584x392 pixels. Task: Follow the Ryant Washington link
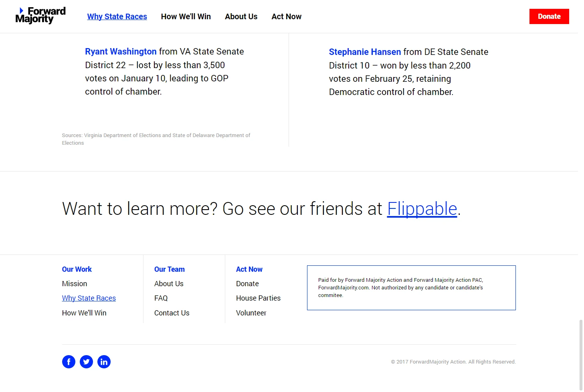pos(121,51)
